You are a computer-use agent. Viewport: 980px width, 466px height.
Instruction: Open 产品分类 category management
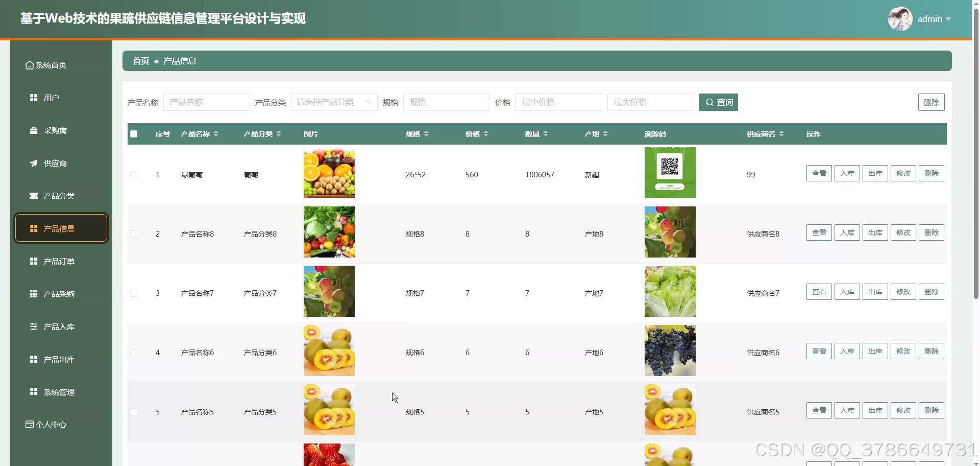pyautogui.click(x=58, y=196)
